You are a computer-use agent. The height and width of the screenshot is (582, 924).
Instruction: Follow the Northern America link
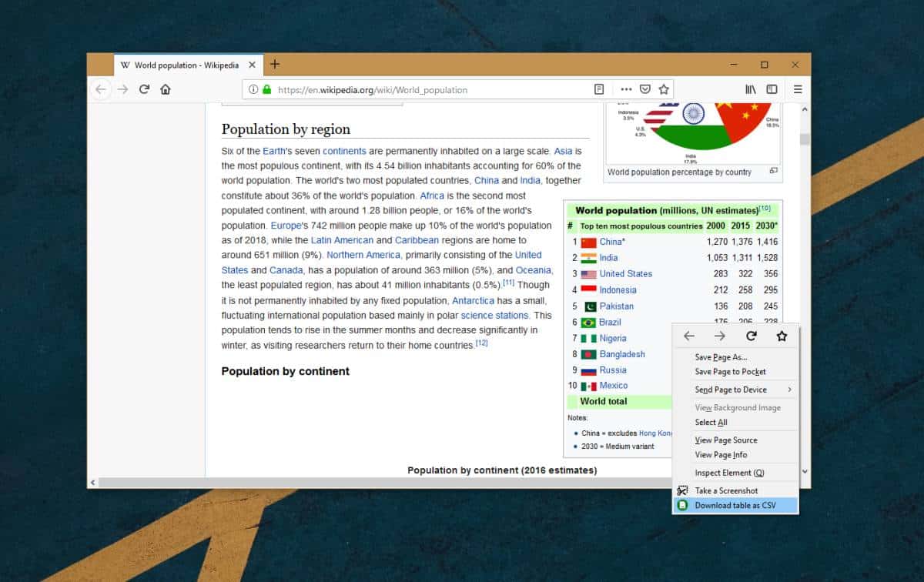coord(363,255)
